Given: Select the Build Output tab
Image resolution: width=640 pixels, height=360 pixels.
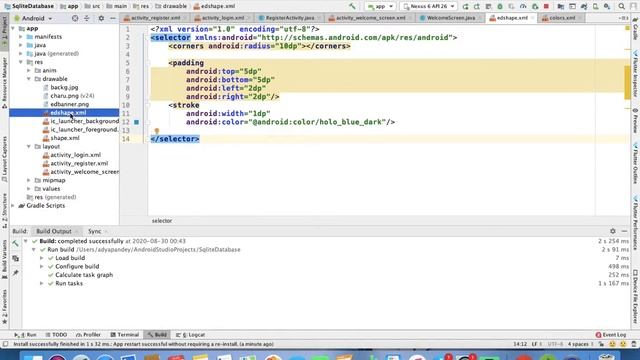Looking at the screenshot, I should pos(54,231).
